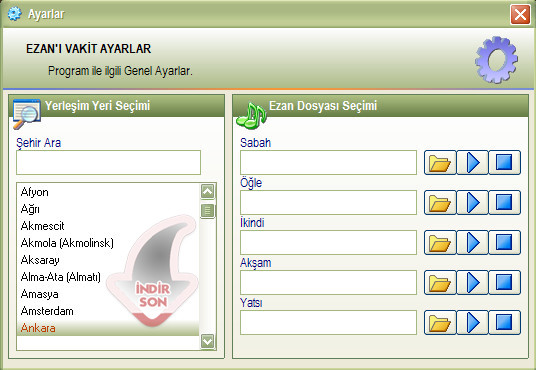Stop the Yatsı ezan playback
The width and height of the screenshot is (536, 370).
pyautogui.click(x=505, y=322)
